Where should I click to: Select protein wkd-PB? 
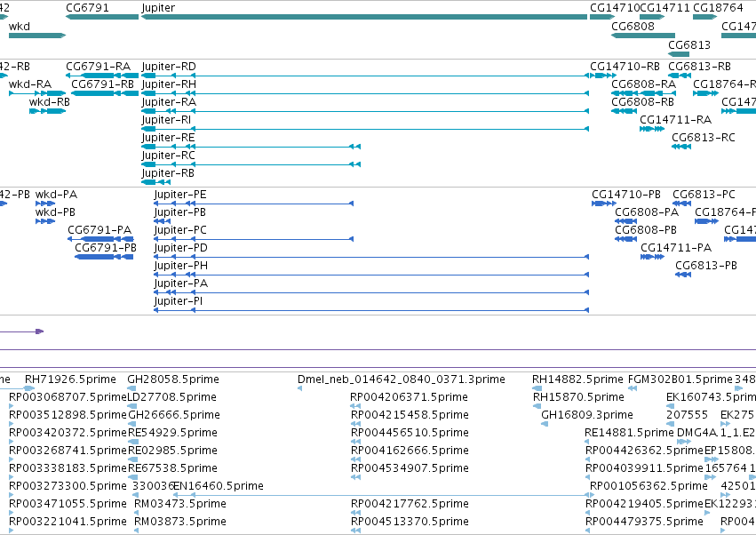tap(45, 221)
